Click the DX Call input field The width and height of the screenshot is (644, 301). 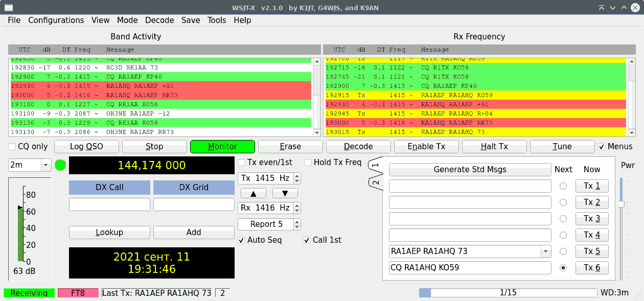109,204
